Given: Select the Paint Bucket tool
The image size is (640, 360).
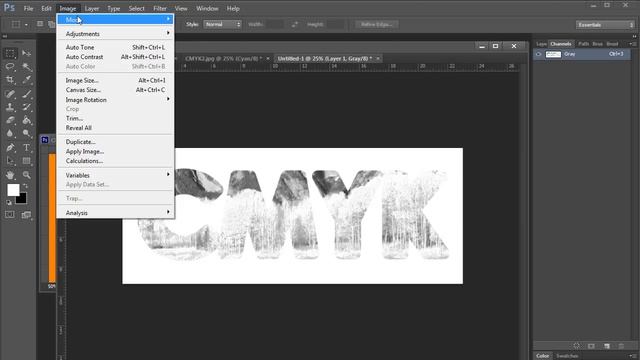Looking at the screenshot, I should 27,120.
